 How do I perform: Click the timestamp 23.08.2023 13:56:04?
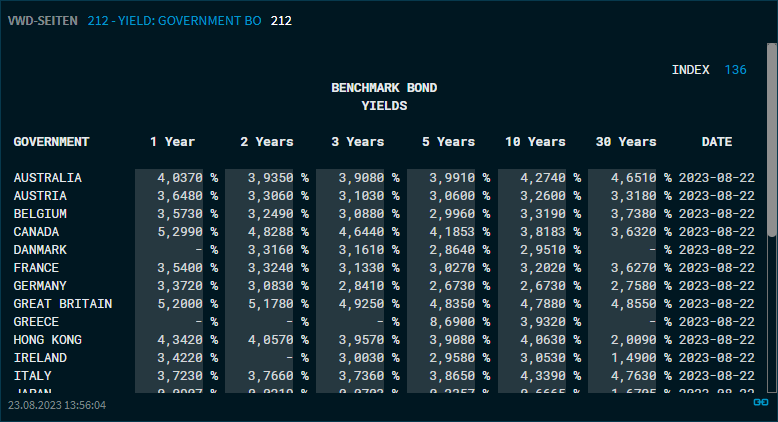57,405
